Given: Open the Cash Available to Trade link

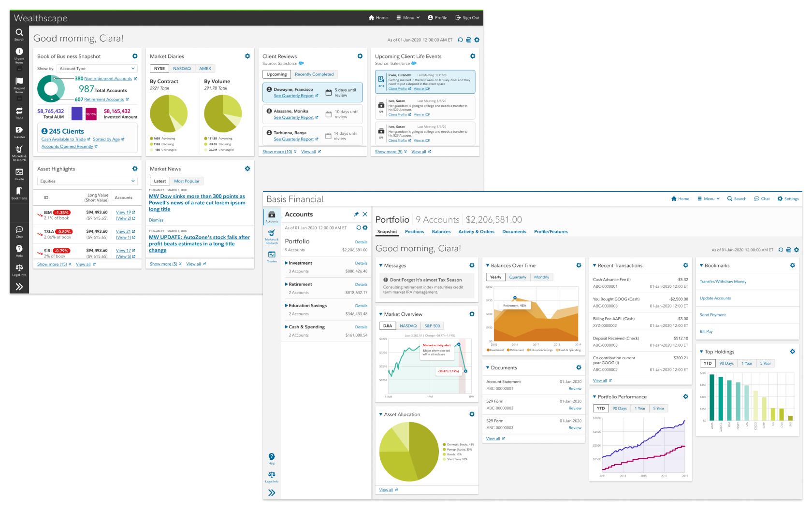Looking at the screenshot, I should point(66,139).
